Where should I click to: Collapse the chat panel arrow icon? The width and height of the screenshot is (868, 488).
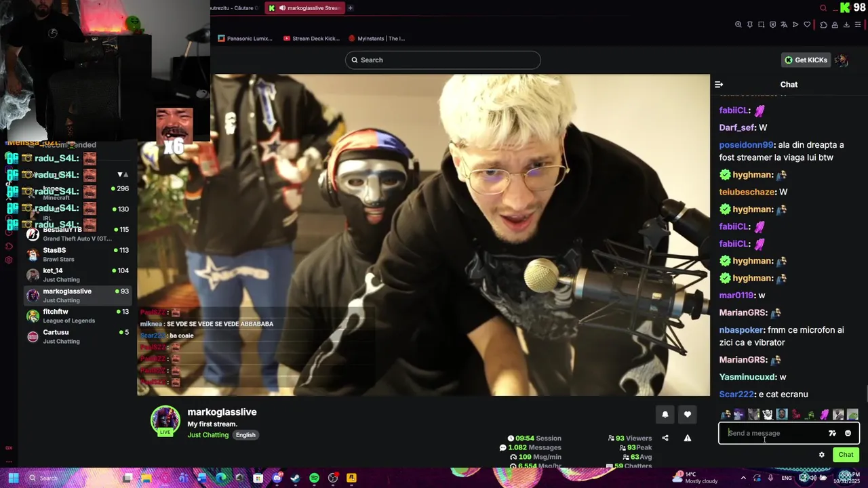(719, 85)
